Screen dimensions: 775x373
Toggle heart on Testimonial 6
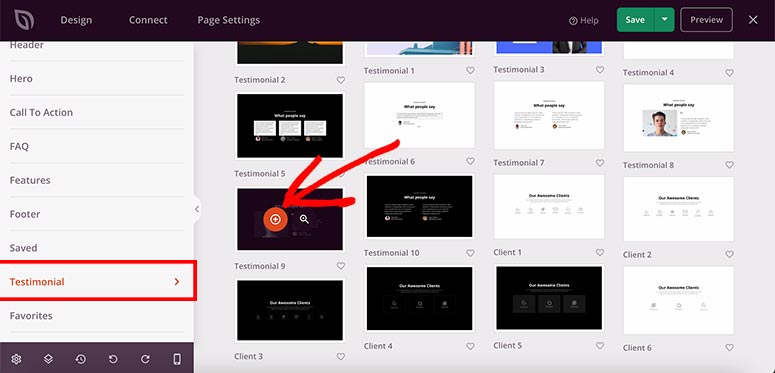pyautogui.click(x=470, y=161)
